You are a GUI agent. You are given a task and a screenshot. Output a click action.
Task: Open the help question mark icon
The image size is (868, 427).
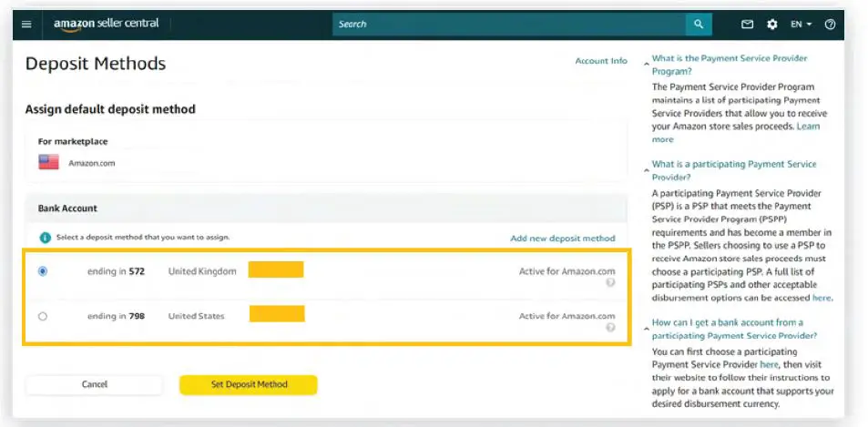[x=830, y=25]
